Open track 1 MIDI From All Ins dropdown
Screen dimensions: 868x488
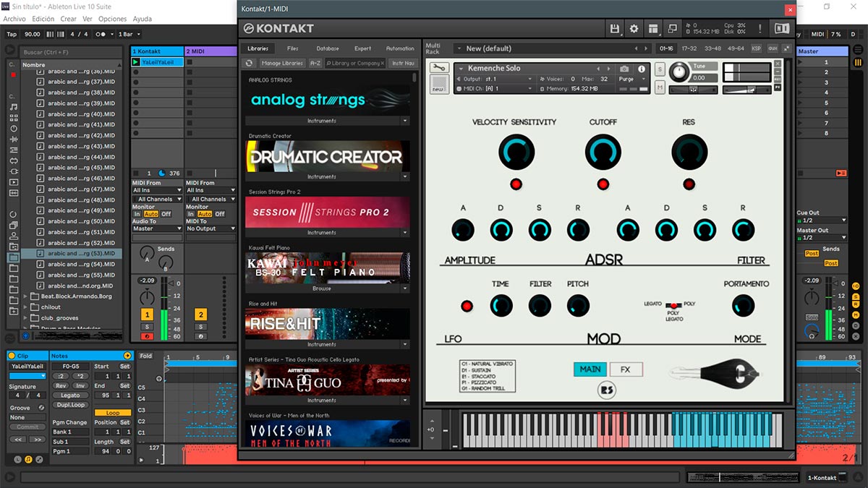coord(158,190)
